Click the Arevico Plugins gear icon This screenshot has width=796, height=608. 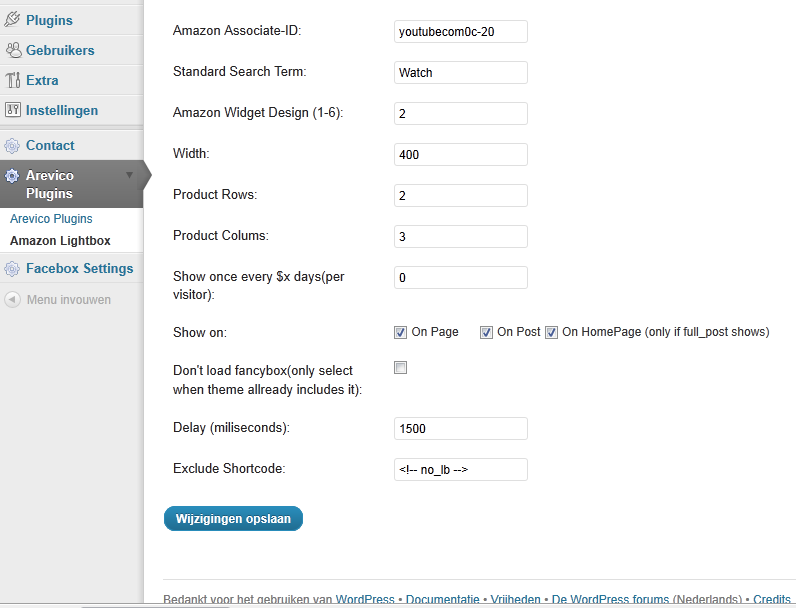point(12,176)
